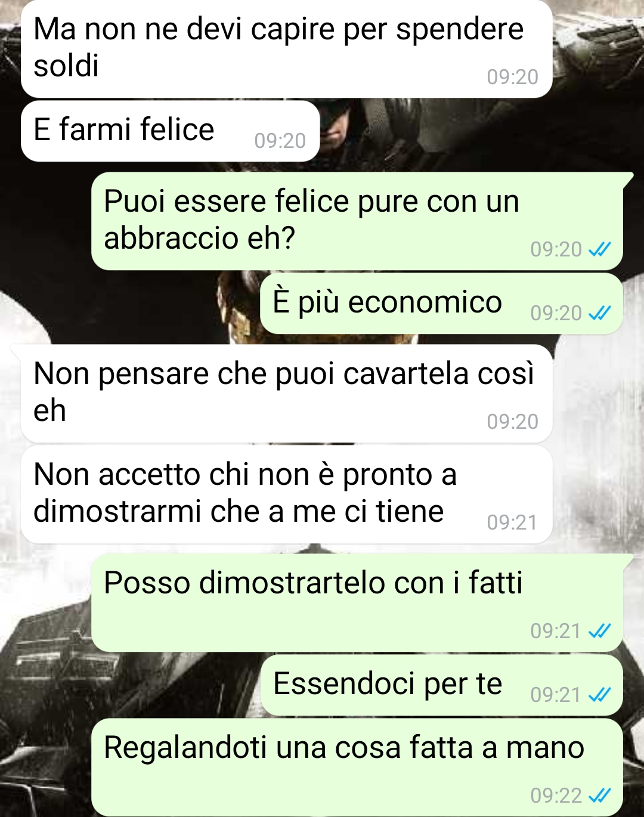The height and width of the screenshot is (817, 644).
Task: Tap the read receipt ticks on "È più economico"
Action: coord(599,313)
